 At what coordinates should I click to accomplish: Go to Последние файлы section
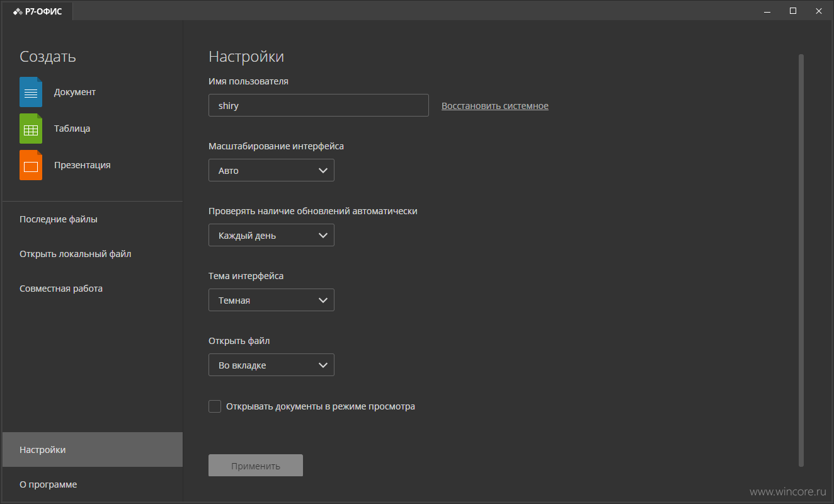pos(93,219)
